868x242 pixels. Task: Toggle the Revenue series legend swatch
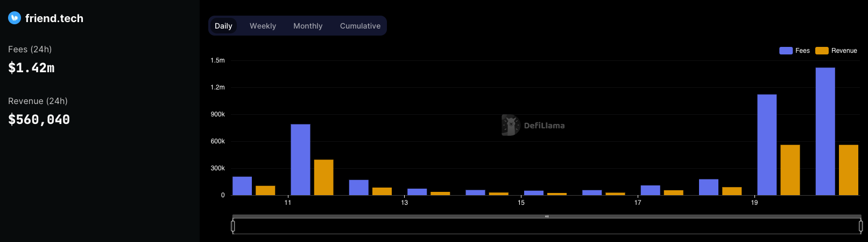pos(822,51)
